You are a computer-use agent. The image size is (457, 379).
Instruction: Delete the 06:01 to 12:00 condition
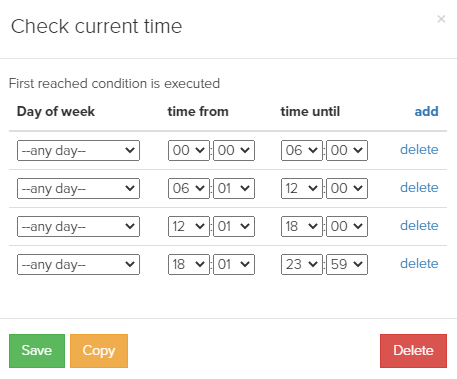[419, 187]
